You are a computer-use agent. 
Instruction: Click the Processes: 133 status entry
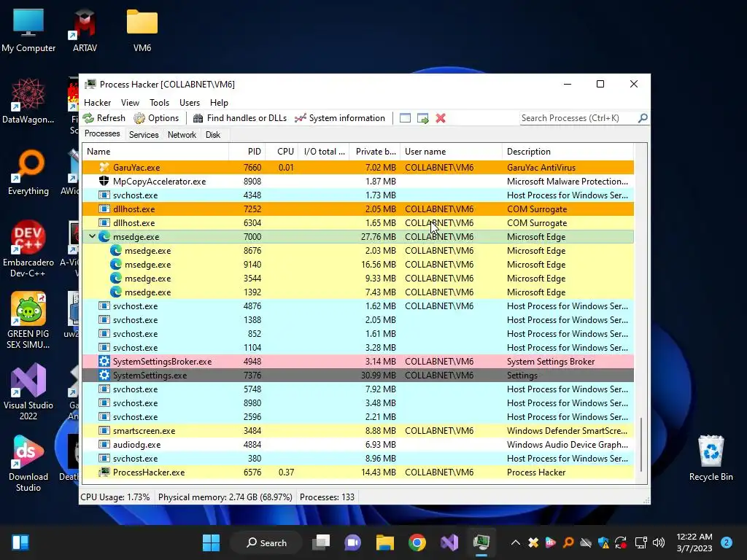[x=327, y=497]
